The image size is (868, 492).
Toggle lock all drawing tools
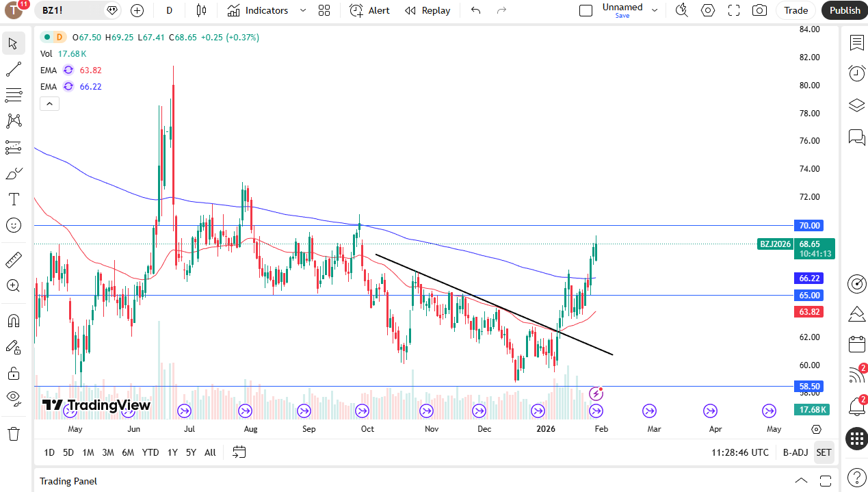(13, 373)
